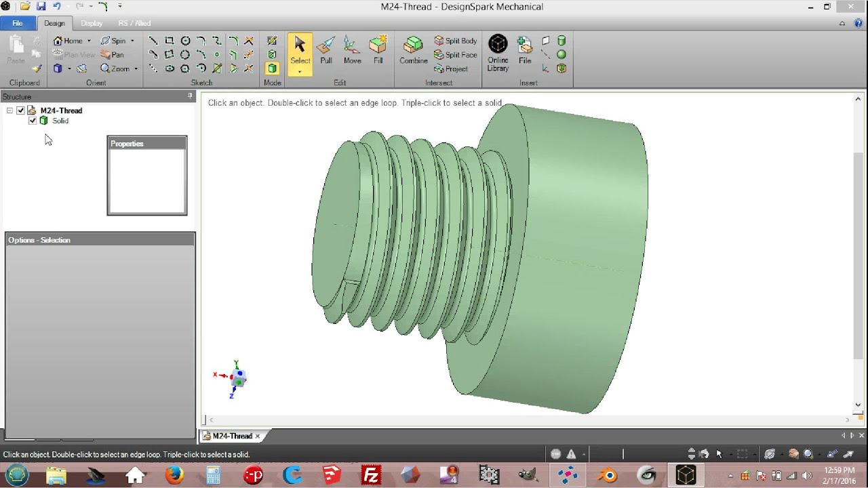The image size is (868, 488).
Task: Click the Shell icon in Insert group
Action: tap(561, 68)
